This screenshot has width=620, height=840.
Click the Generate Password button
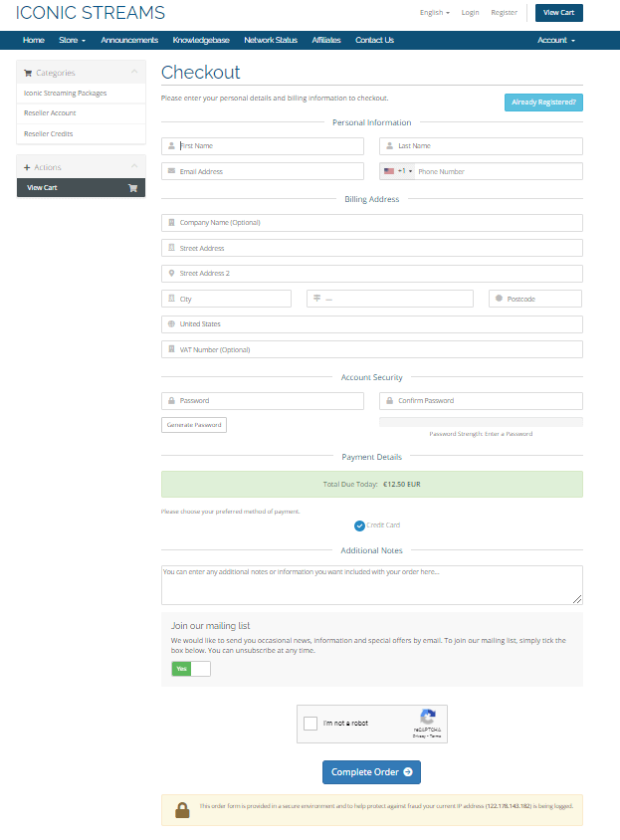pyautogui.click(x=194, y=425)
